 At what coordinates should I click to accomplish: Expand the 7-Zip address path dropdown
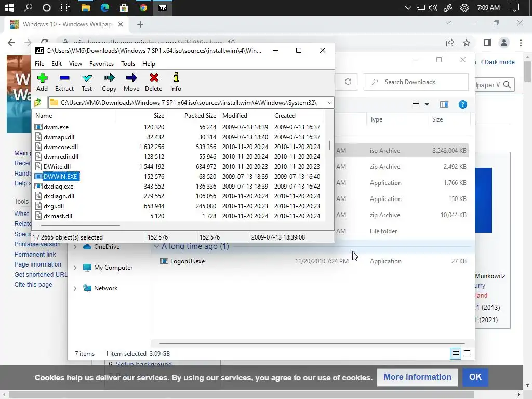tap(329, 102)
